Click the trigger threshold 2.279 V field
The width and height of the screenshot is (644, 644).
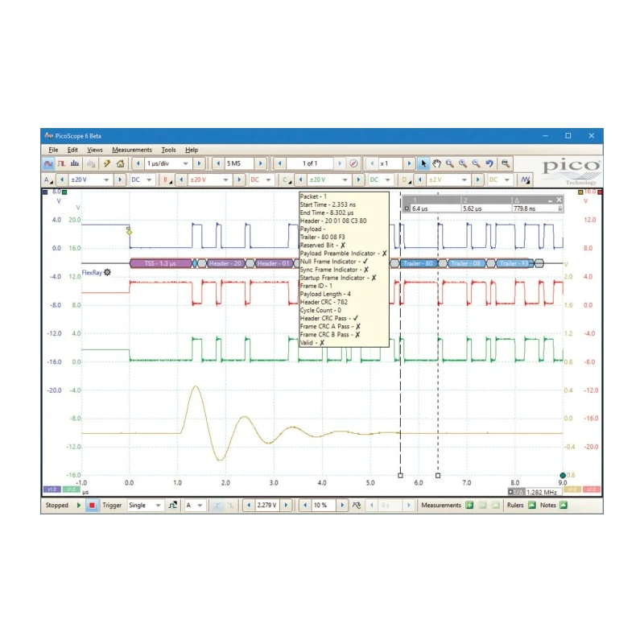[267, 506]
